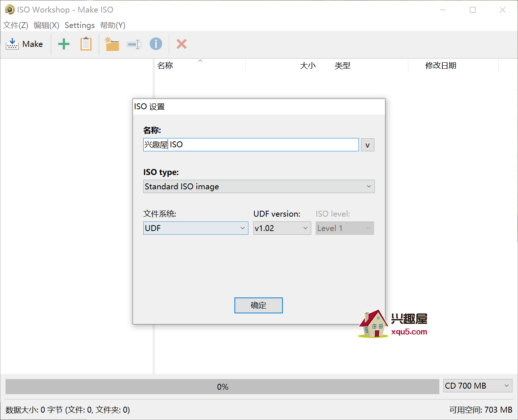Open the ISO type dropdown
518x420 pixels.
[x=258, y=186]
